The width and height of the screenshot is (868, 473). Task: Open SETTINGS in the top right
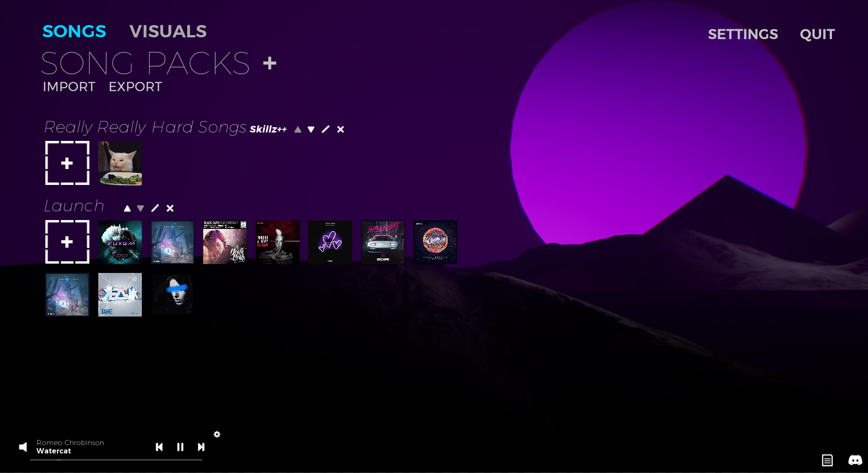743,34
